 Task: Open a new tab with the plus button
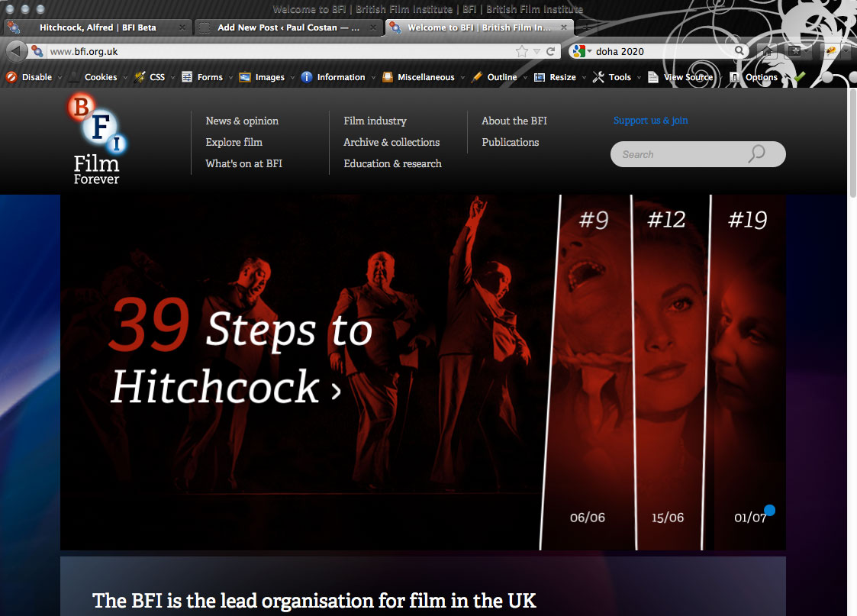pos(585,27)
